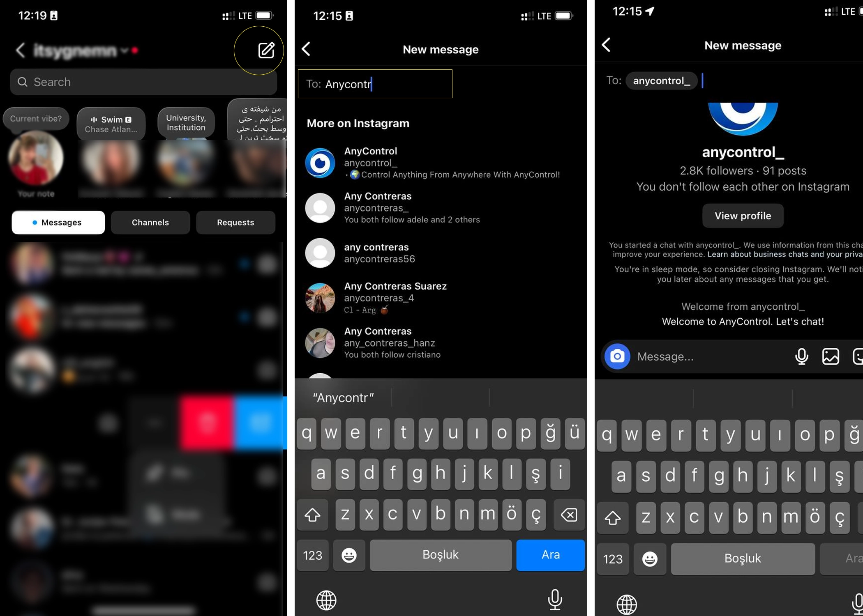Switch to the Channels tab

(150, 222)
